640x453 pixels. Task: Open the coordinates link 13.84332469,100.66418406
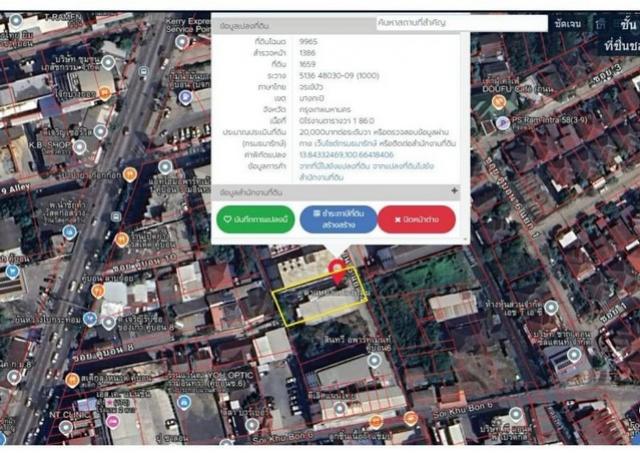(346, 155)
